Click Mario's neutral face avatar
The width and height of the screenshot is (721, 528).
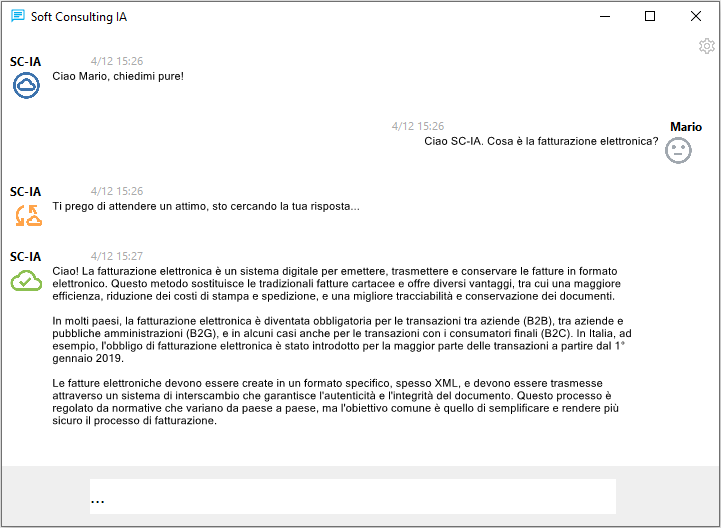click(678, 150)
